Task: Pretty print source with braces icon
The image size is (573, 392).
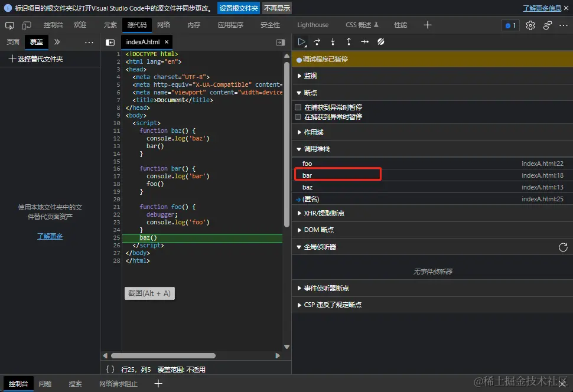Action: click(x=110, y=370)
